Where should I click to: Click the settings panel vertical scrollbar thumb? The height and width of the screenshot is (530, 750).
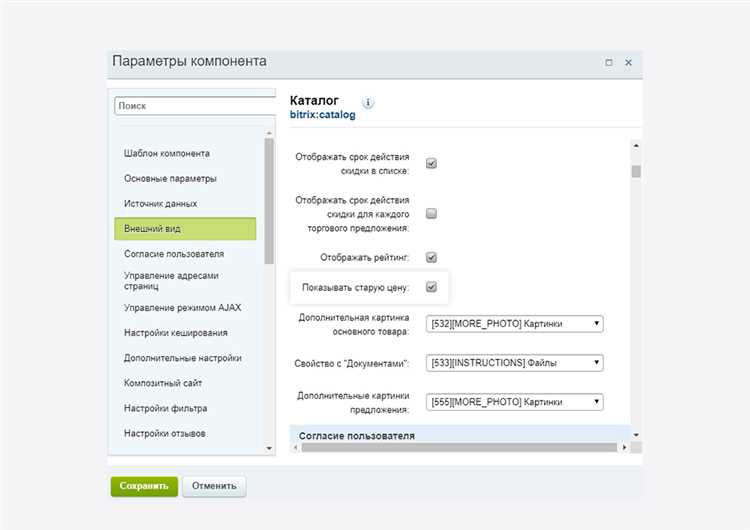point(636,171)
